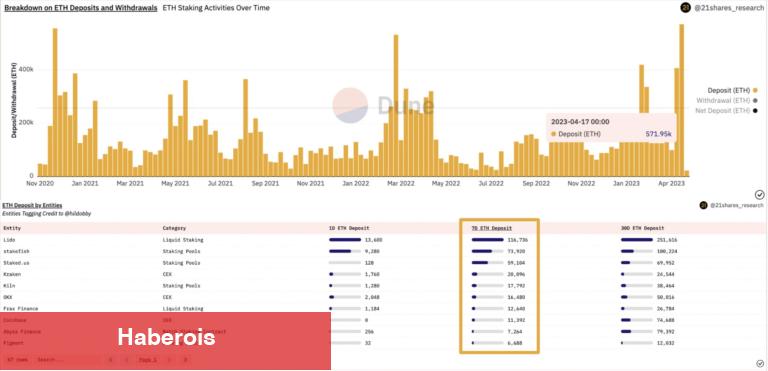Select the OKX entity cell
The width and height of the screenshot is (768, 371).
pos(7,297)
